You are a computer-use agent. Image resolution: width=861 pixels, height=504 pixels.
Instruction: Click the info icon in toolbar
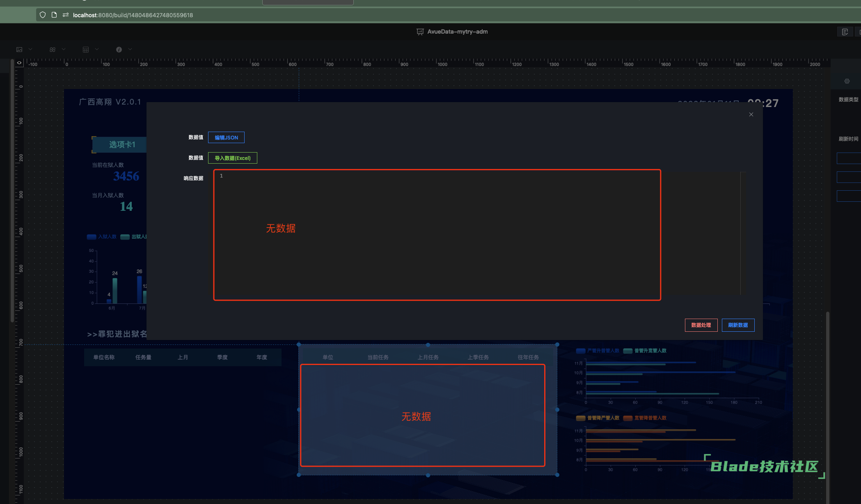pyautogui.click(x=119, y=50)
